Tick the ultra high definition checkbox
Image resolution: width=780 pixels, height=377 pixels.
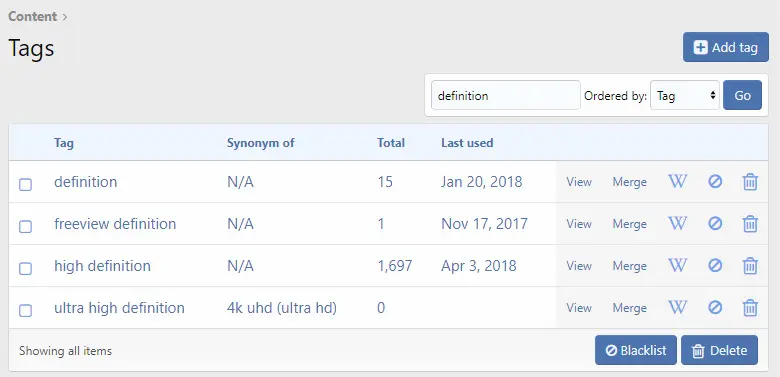(x=25, y=311)
